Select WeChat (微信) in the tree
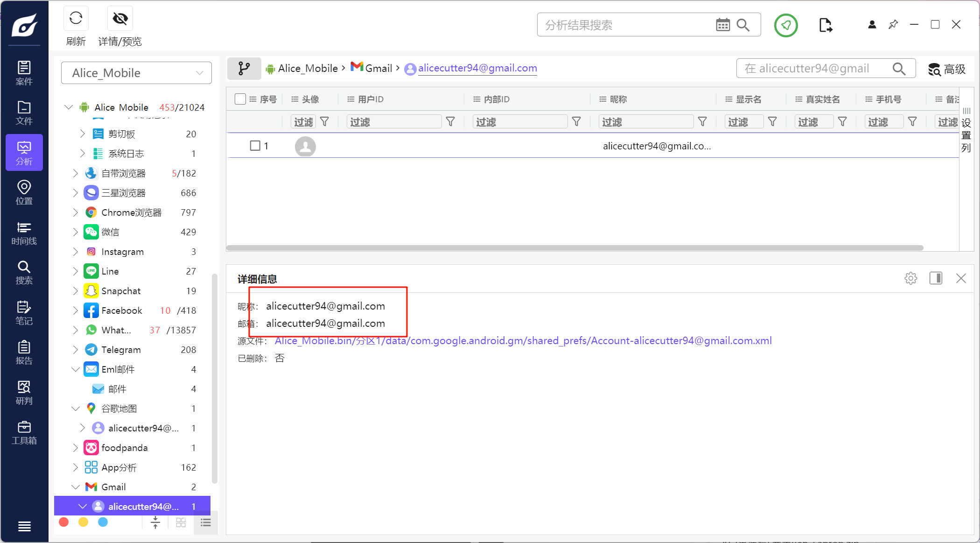The height and width of the screenshot is (543, 980). 111,232
